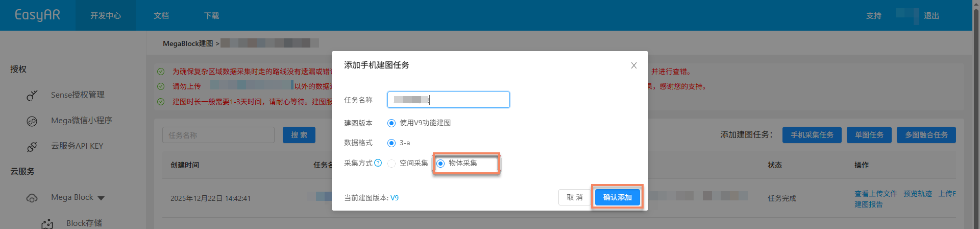Click the 2025年12月22日 14:42:41 cell

pos(210,198)
